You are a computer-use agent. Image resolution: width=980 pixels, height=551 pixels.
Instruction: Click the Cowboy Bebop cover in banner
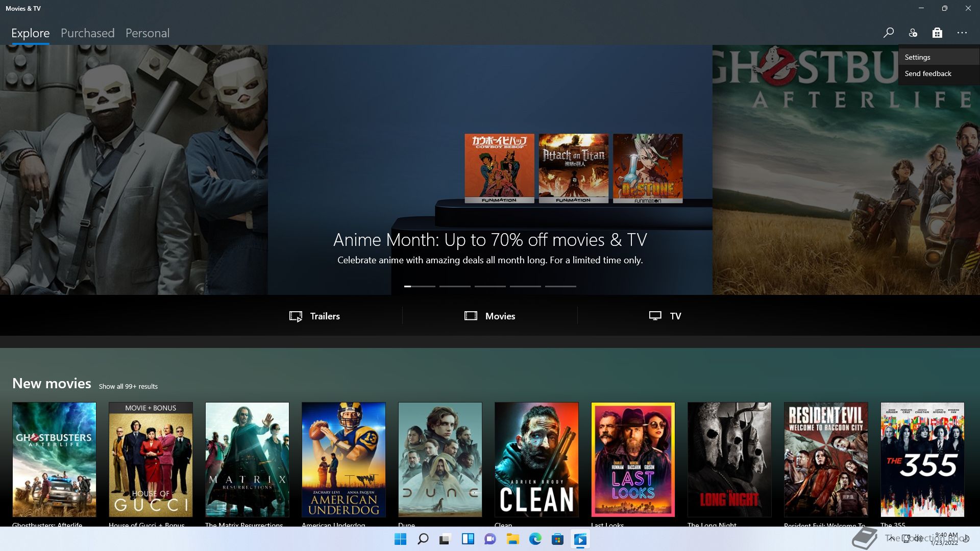coord(499,168)
